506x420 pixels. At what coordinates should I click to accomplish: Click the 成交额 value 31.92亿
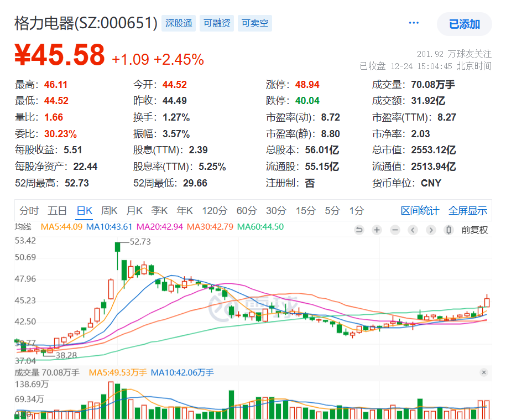pyautogui.click(x=428, y=101)
